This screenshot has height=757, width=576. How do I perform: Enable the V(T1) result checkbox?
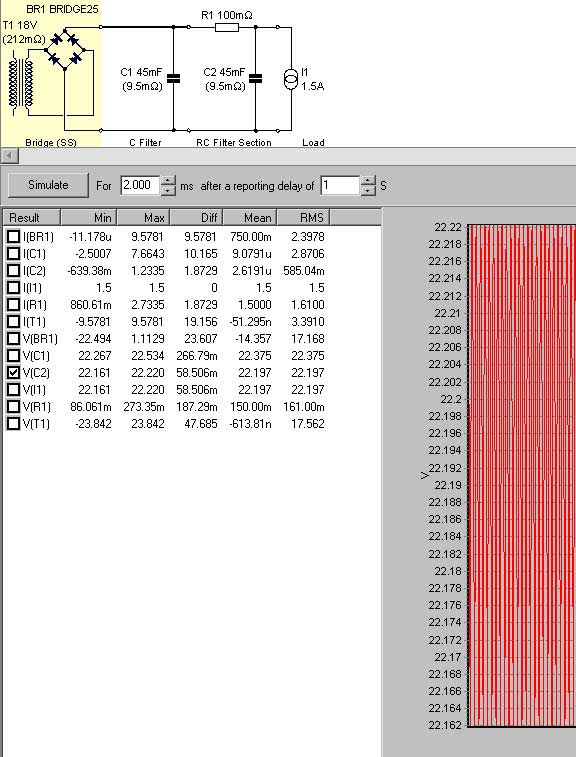click(14, 423)
